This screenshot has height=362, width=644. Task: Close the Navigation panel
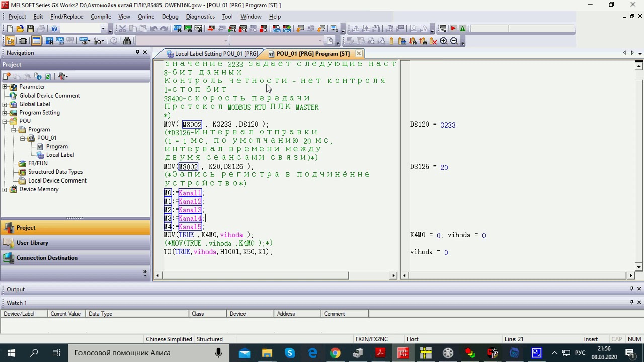[145, 52]
